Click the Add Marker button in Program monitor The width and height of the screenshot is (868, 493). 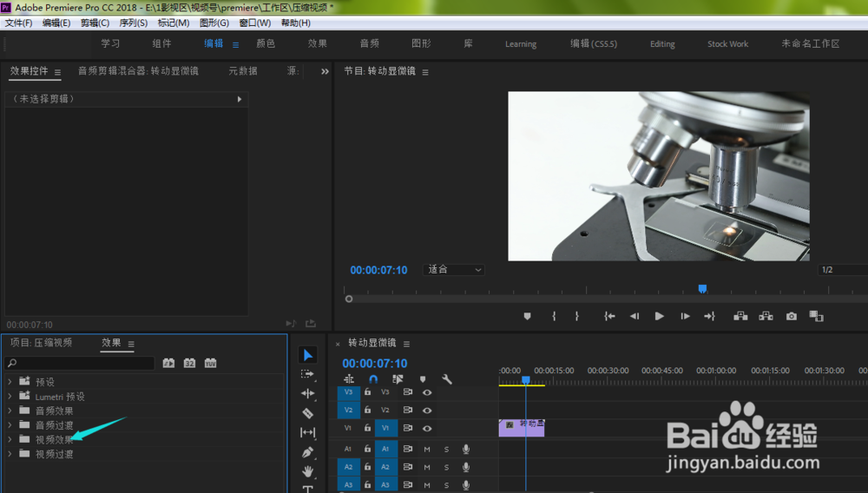527,317
